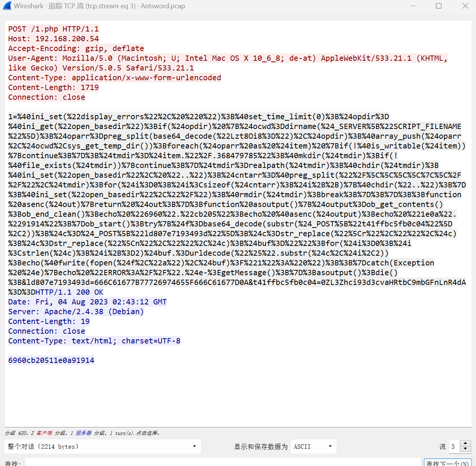Click the Wireshark shark fin icon

(7, 6)
